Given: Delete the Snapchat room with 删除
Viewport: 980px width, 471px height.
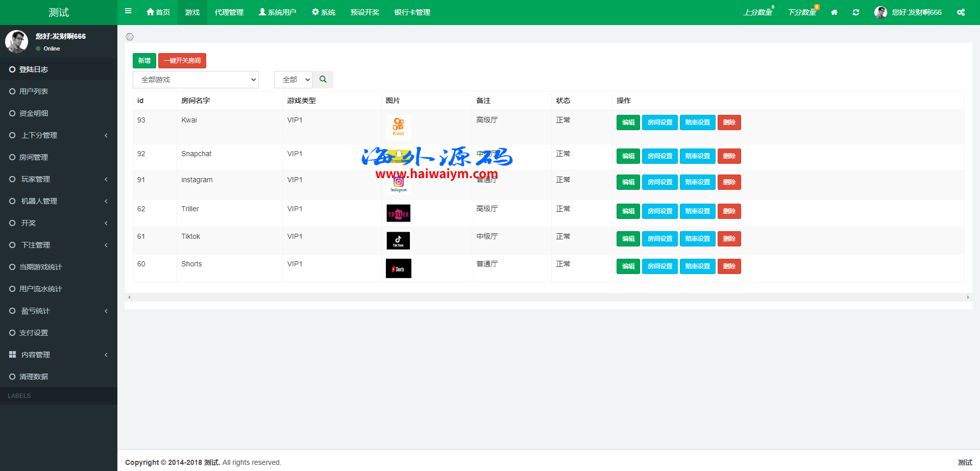Looking at the screenshot, I should tap(729, 156).
